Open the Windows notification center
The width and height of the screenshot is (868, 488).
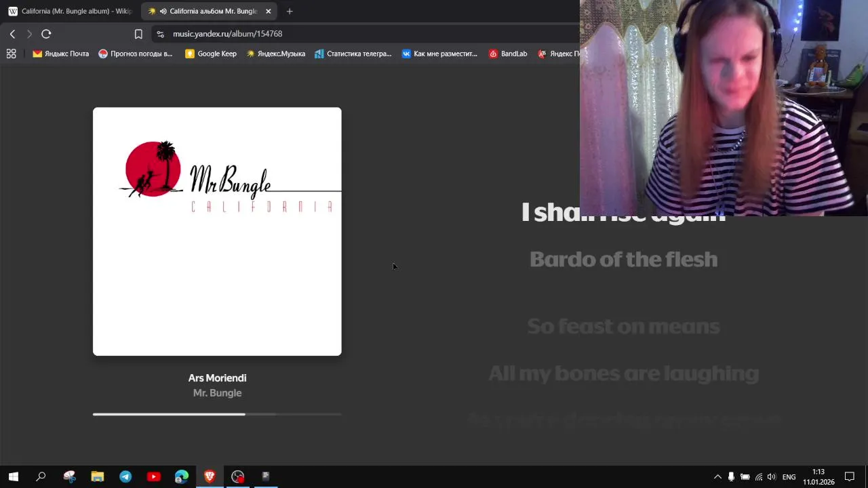[x=850, y=476]
